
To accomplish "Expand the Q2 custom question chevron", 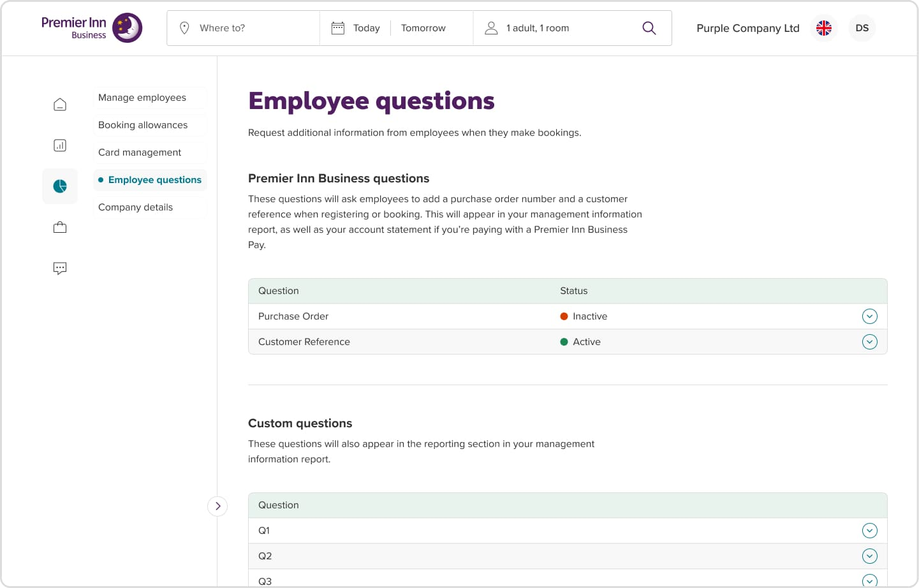I will pos(870,556).
